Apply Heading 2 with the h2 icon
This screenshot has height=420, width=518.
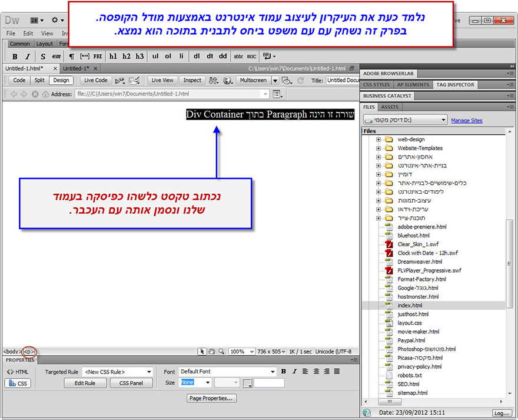pyautogui.click(x=126, y=57)
